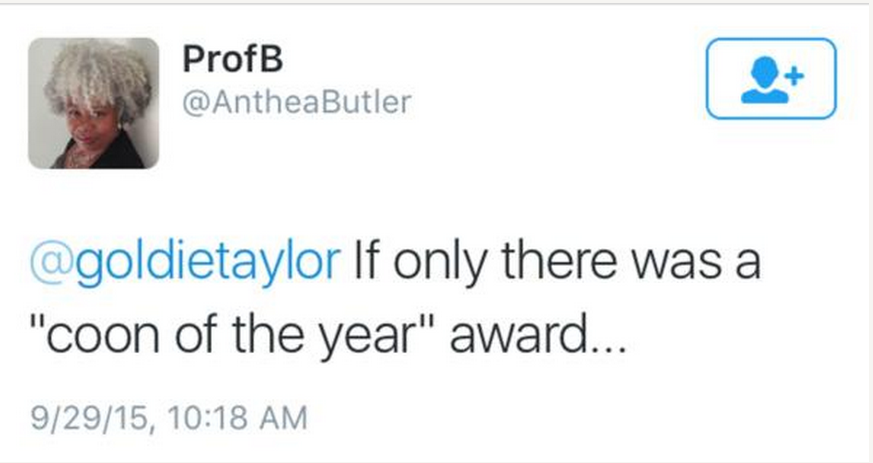
Task: Click the @ symbol of the AntheaButler handle
Action: pyautogui.click(x=194, y=103)
